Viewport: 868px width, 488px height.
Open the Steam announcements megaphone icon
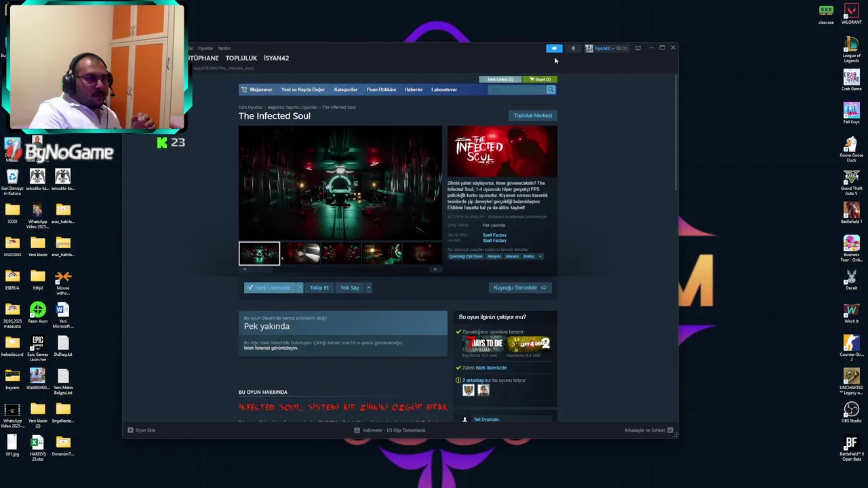click(554, 48)
